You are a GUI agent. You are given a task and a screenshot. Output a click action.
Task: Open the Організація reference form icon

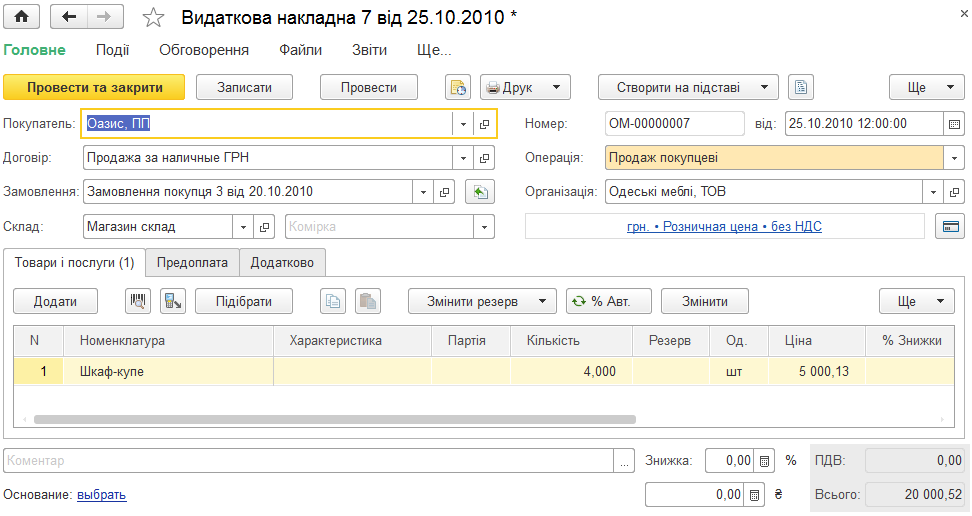coord(954,192)
